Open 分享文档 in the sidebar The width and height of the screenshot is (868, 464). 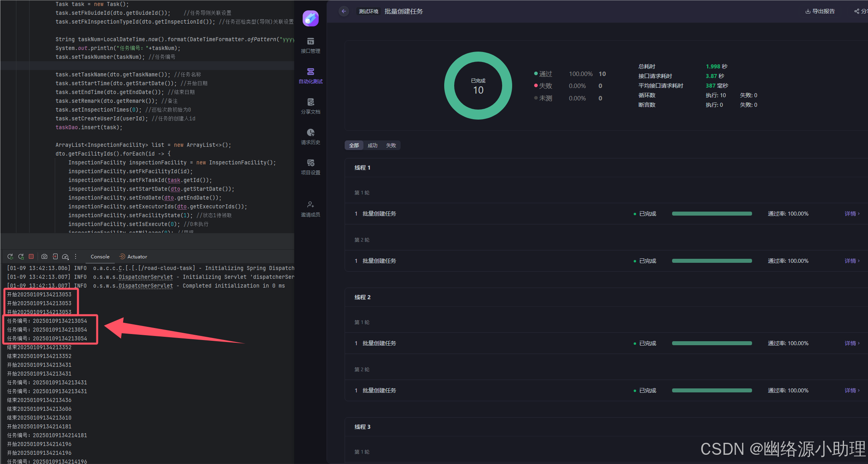click(310, 106)
